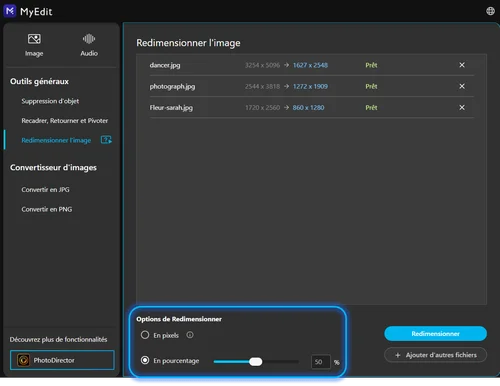Open Convertir en JPG

[45, 189]
